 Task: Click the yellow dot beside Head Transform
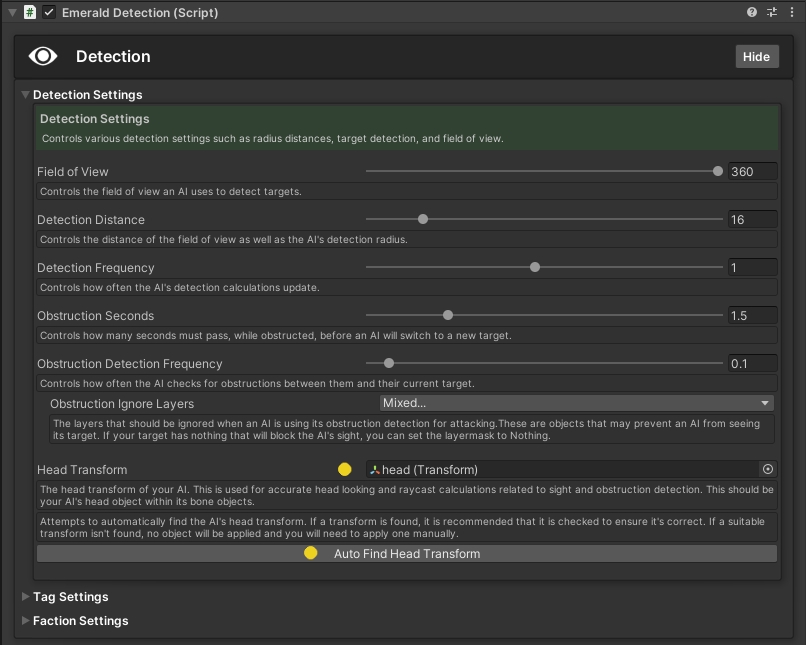point(345,469)
